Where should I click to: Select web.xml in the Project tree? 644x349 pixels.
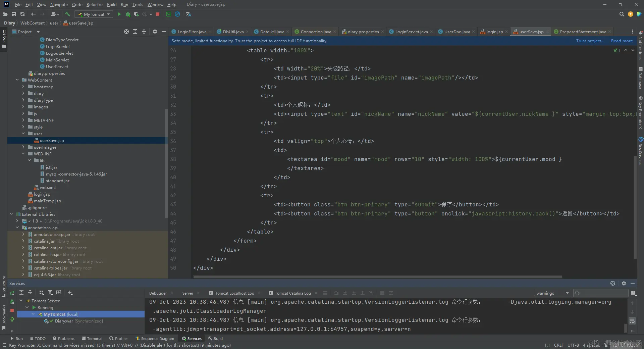point(48,187)
